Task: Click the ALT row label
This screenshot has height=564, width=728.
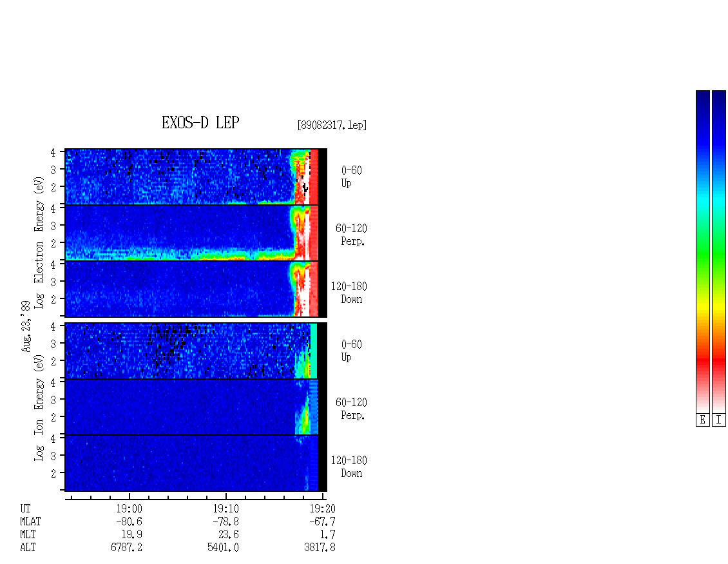Action: tap(28, 547)
